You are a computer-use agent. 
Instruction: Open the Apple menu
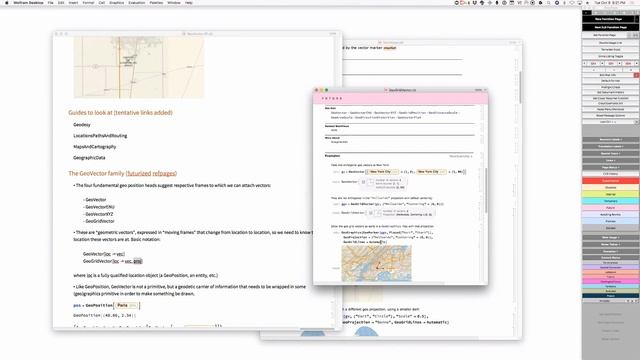click(x=7, y=2)
